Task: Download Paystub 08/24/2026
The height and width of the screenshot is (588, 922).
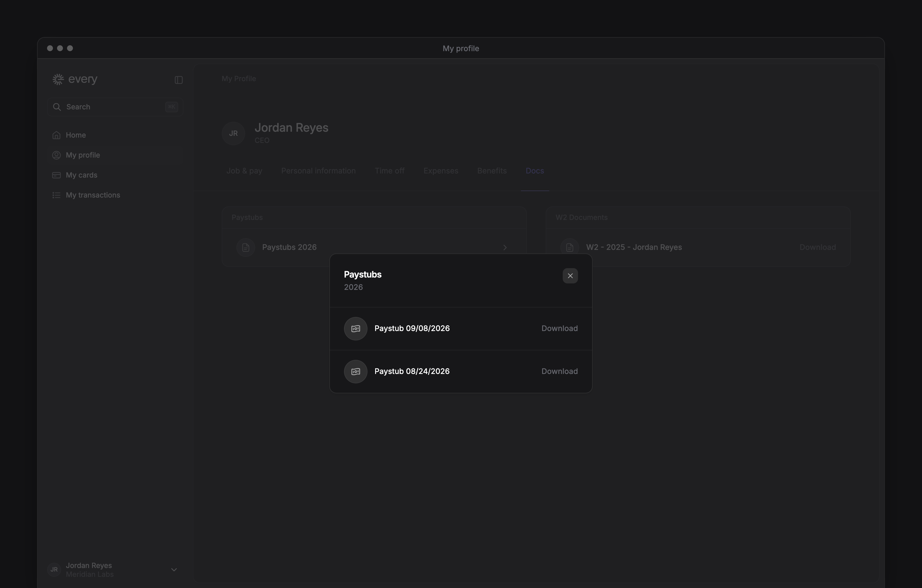Action: pos(559,371)
